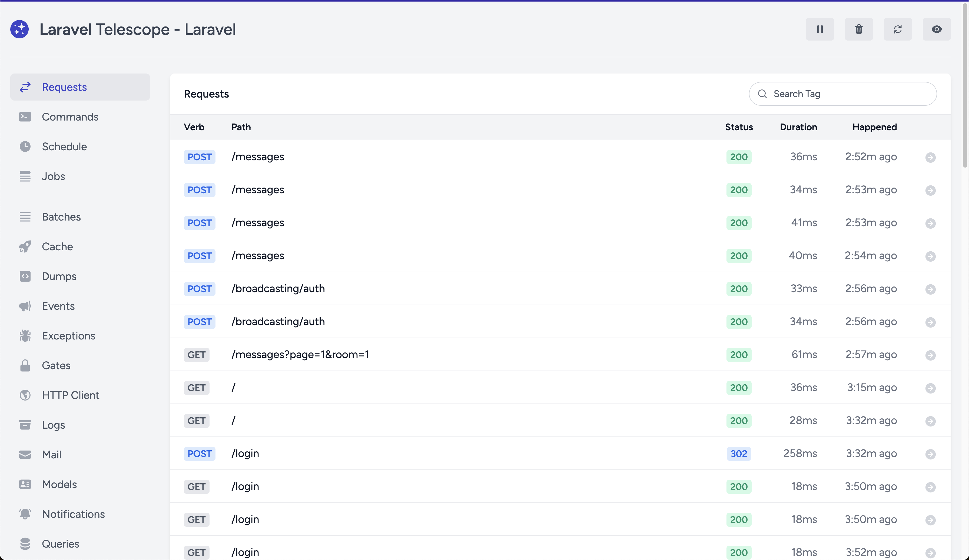View details of the first /messages request
The image size is (969, 560).
[930, 157]
